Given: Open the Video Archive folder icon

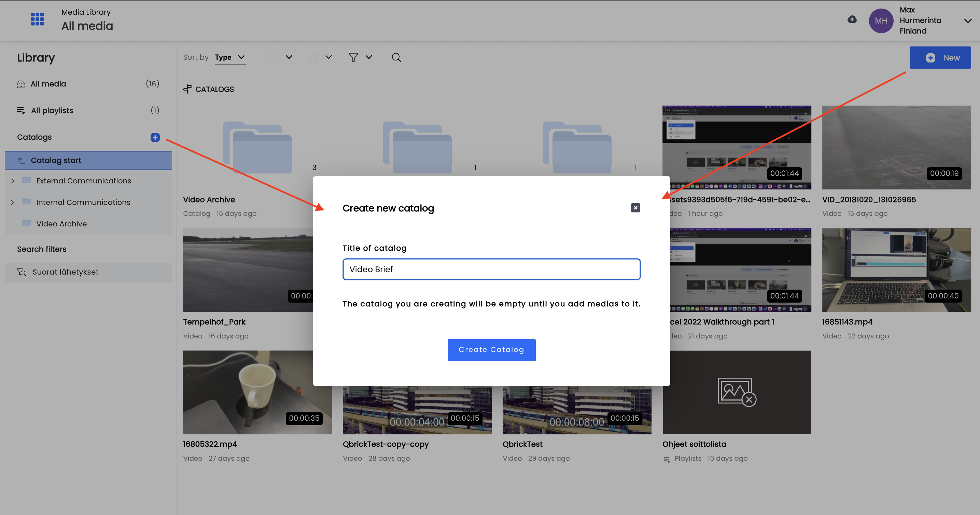Looking at the screenshot, I should tap(257, 148).
